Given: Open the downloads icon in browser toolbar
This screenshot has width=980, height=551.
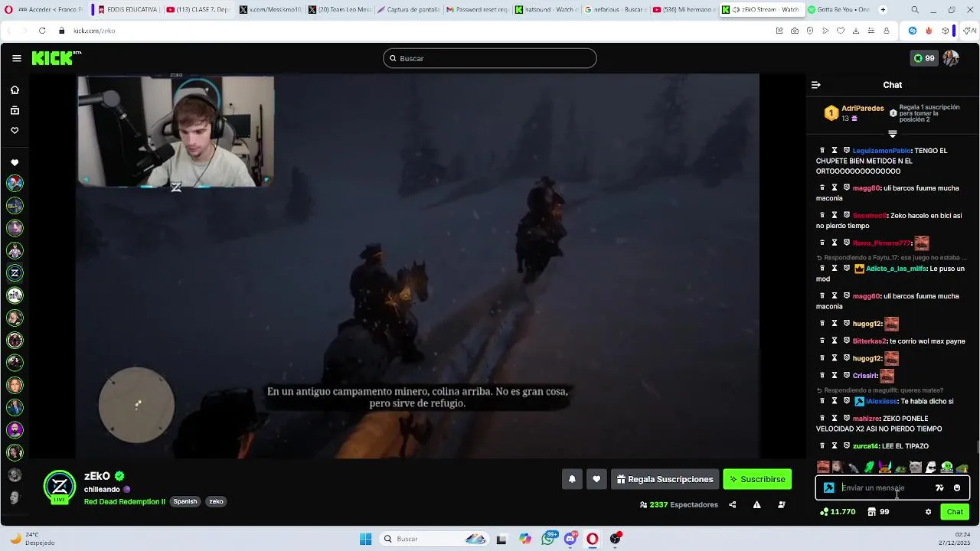Looking at the screenshot, I should (x=856, y=31).
